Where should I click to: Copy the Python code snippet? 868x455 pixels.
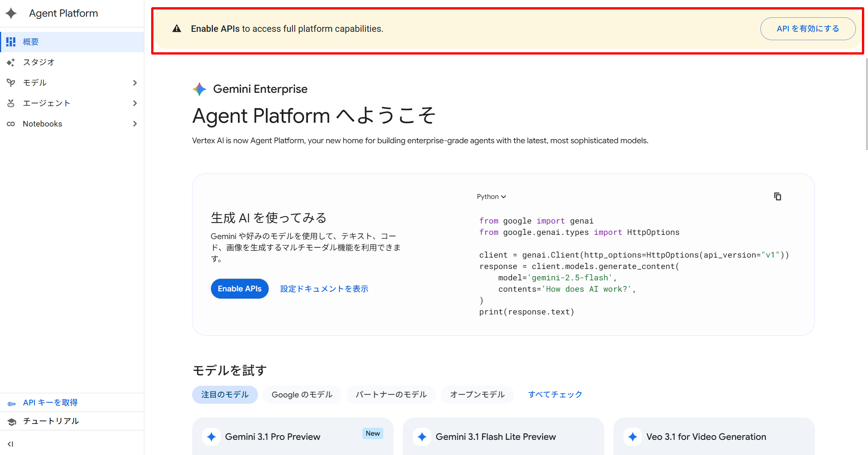click(777, 196)
